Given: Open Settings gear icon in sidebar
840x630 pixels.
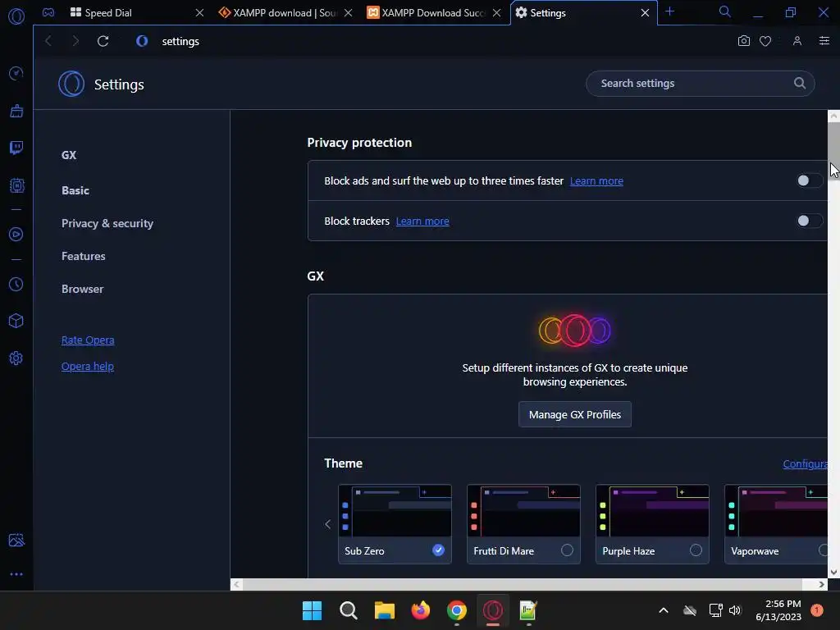Looking at the screenshot, I should point(16,358).
